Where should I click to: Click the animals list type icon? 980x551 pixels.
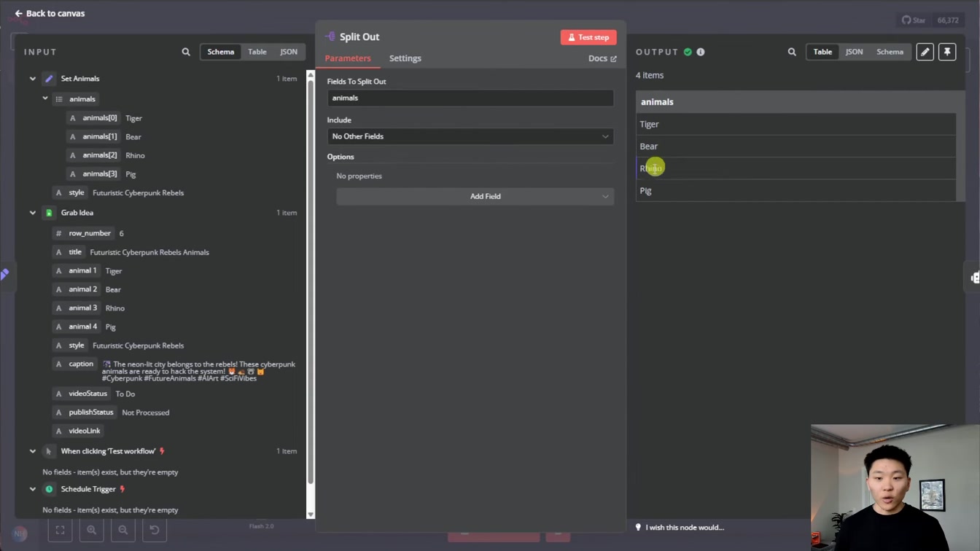pyautogui.click(x=60, y=99)
